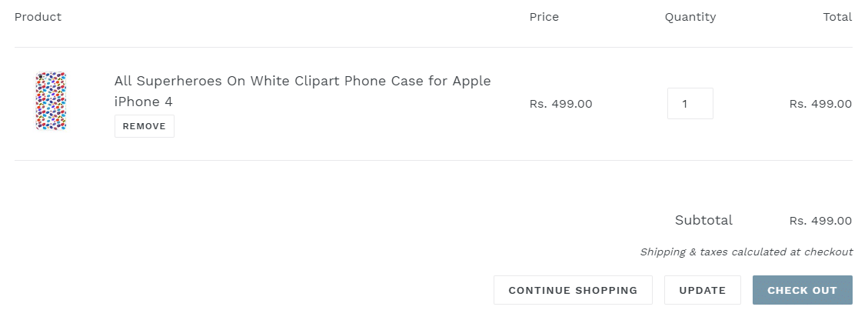
Task: Remove the phone case from cart
Action: pyautogui.click(x=144, y=126)
